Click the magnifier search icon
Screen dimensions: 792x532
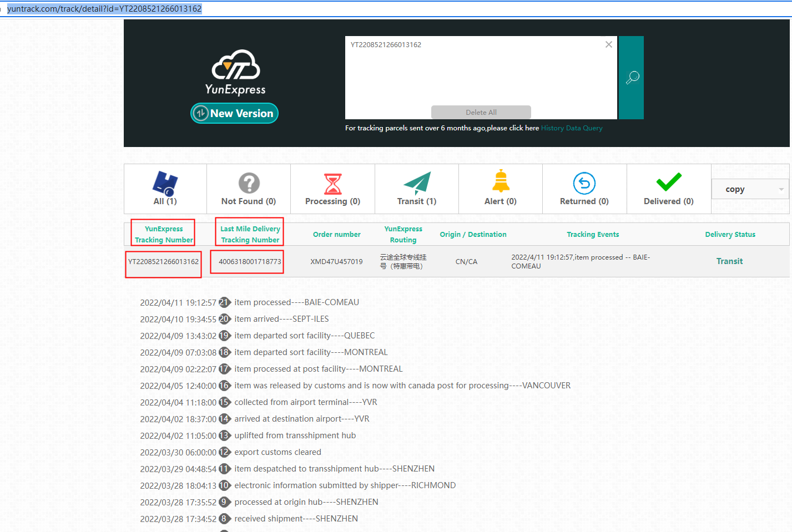pos(632,78)
